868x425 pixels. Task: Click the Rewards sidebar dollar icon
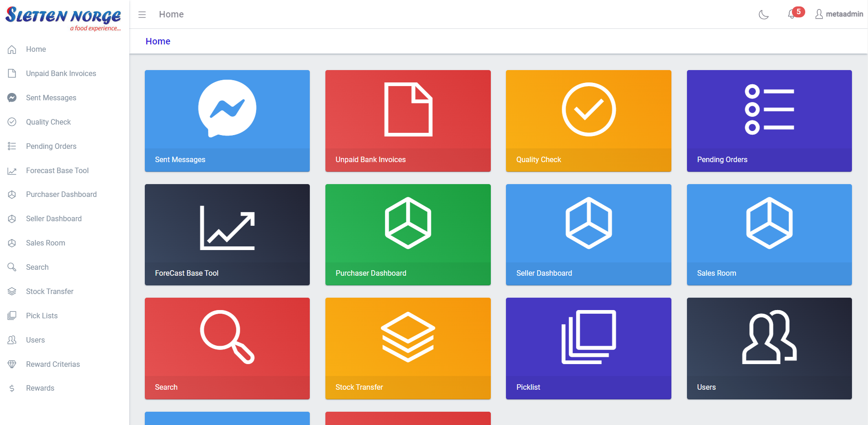12,388
